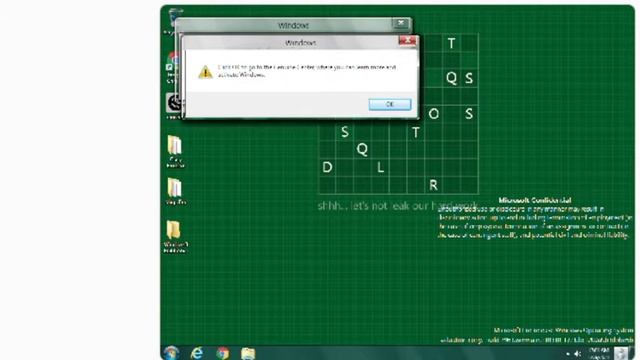The image size is (640, 360).
Task: Select second folder in desktop icon column
Action: coord(176,192)
